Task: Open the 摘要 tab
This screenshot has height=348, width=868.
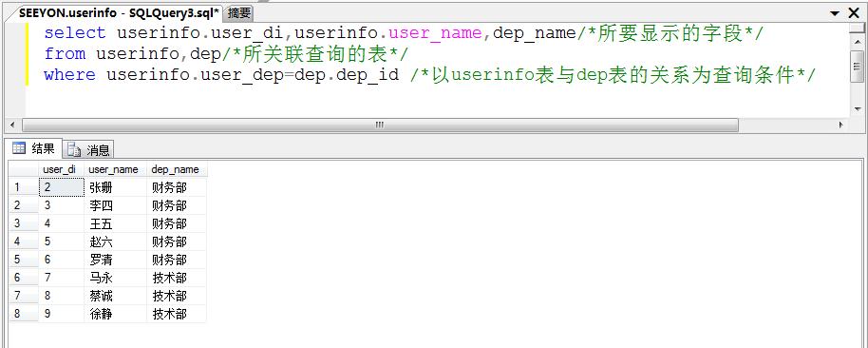Action: (x=239, y=12)
